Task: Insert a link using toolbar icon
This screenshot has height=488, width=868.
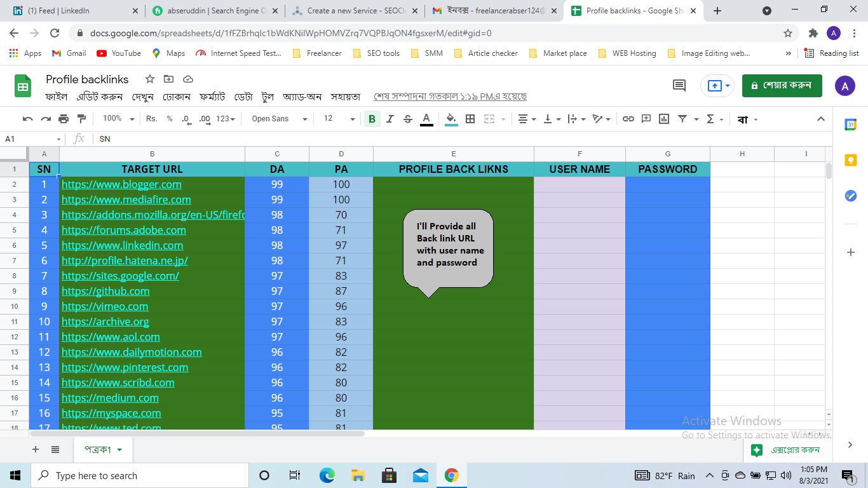Action: pos(628,119)
